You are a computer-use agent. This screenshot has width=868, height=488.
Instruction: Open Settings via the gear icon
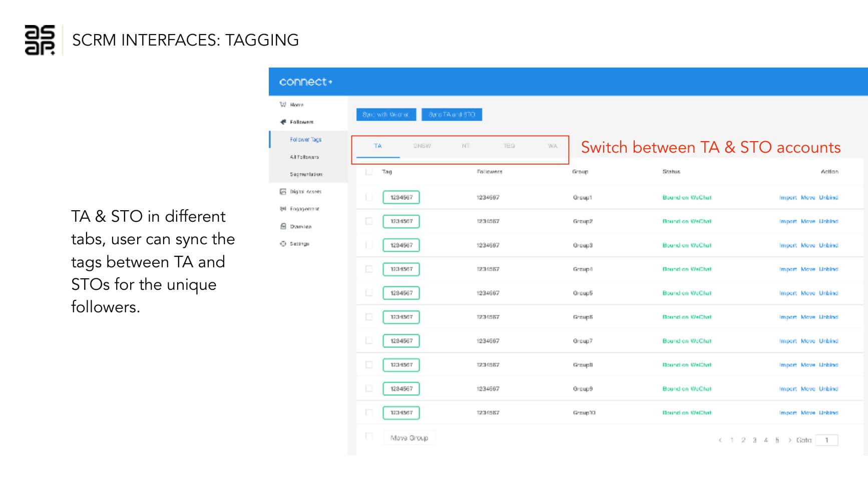click(x=283, y=244)
